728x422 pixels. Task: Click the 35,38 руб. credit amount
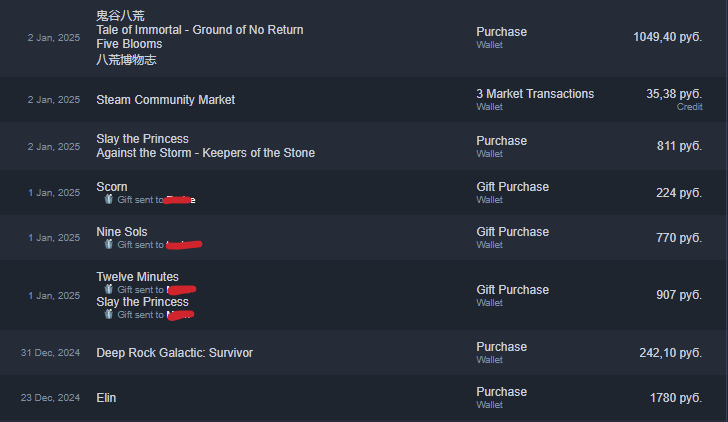(674, 94)
